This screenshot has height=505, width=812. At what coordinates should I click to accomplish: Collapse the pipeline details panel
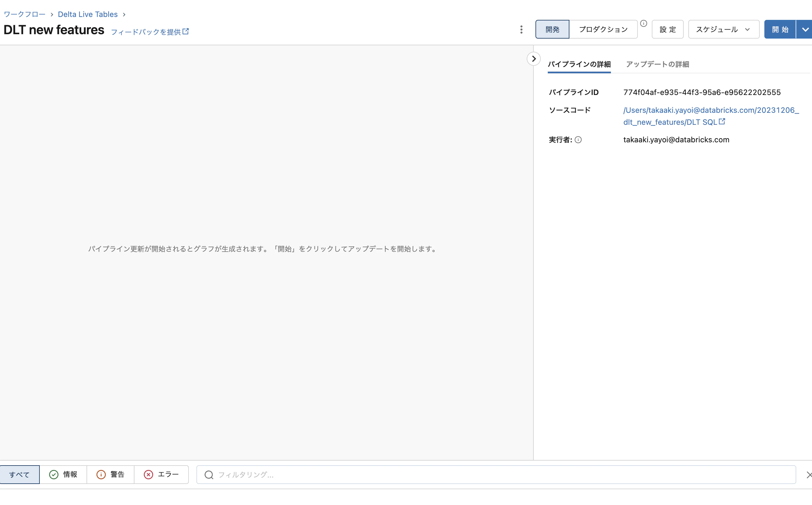click(x=533, y=59)
